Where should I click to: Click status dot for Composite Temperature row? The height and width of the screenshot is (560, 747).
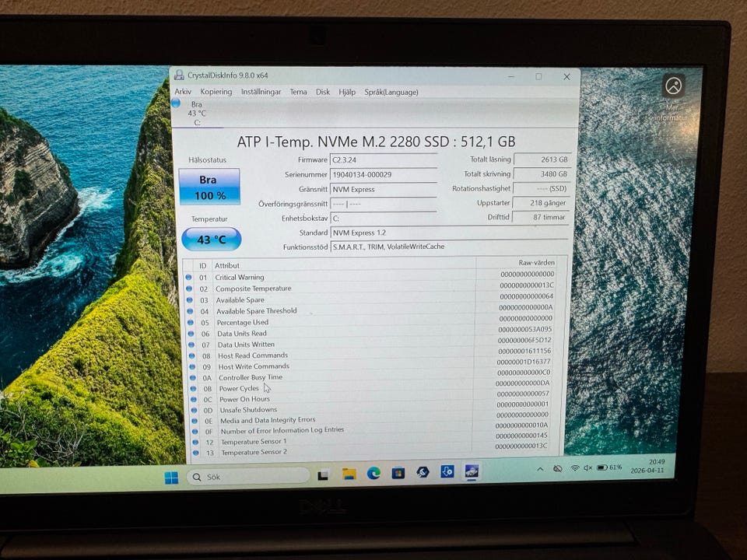tap(189, 289)
